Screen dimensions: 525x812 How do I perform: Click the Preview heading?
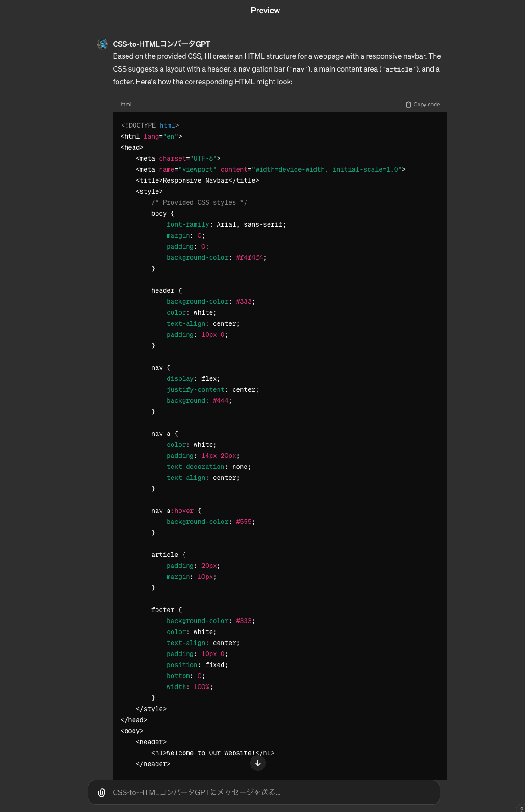[265, 11]
